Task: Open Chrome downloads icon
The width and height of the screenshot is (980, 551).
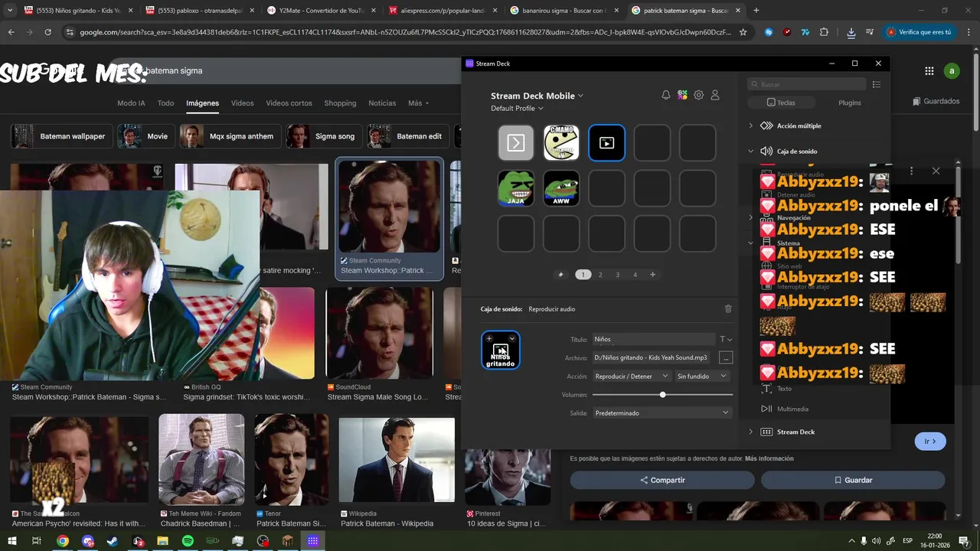Action: (x=851, y=32)
